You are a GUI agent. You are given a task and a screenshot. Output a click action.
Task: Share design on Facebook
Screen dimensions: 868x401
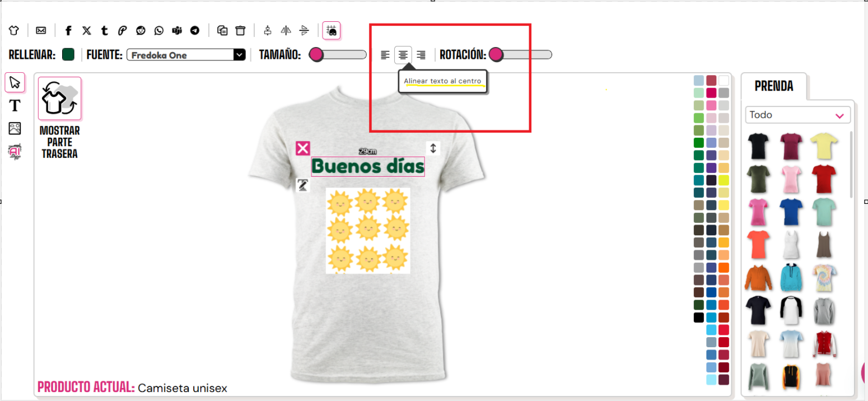[68, 30]
